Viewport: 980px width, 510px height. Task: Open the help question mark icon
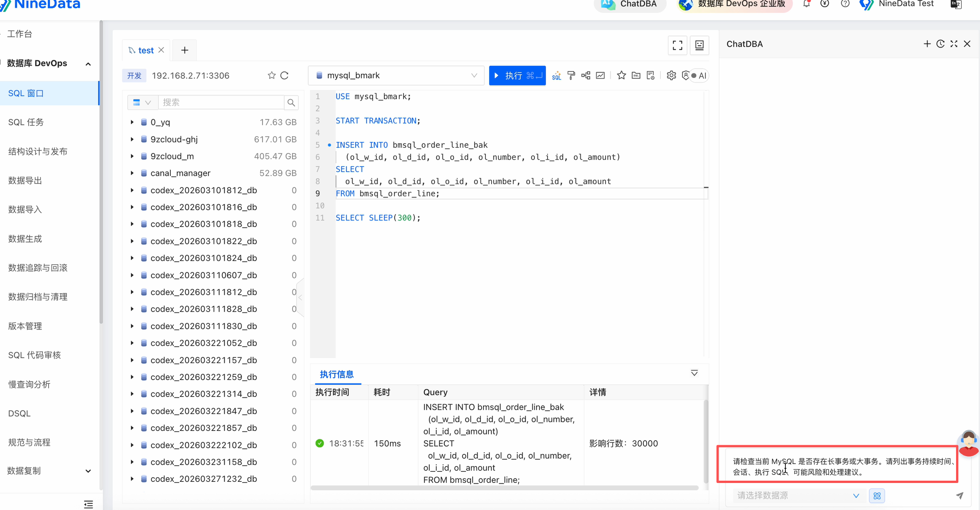tap(845, 4)
